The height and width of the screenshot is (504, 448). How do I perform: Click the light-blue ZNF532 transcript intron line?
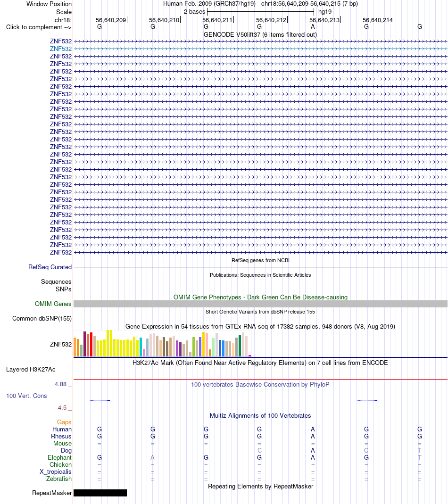(260, 49)
